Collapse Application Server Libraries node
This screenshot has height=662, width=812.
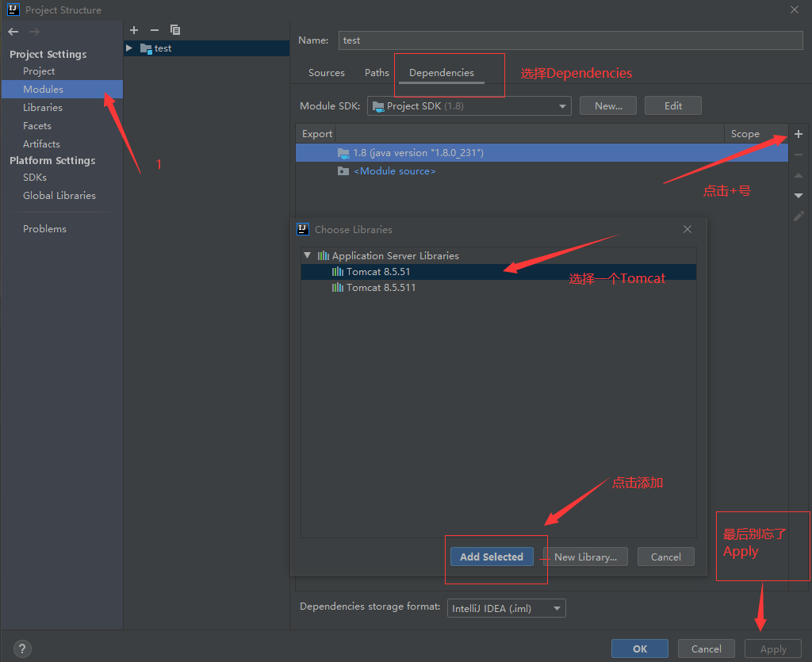click(x=307, y=256)
